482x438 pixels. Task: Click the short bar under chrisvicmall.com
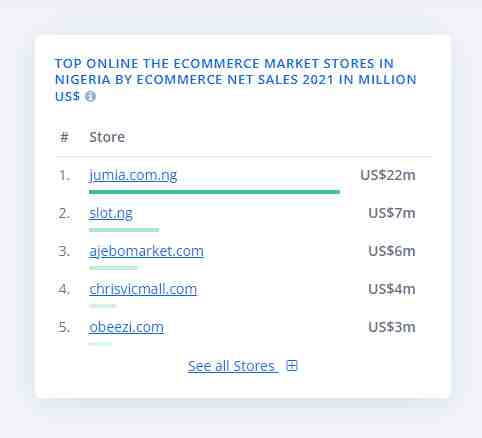(102, 306)
